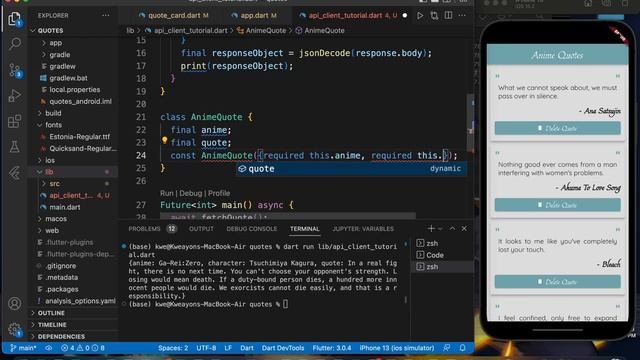This screenshot has height=360, width=640.
Task: Open Dart DevTools from status bar
Action: point(283,348)
